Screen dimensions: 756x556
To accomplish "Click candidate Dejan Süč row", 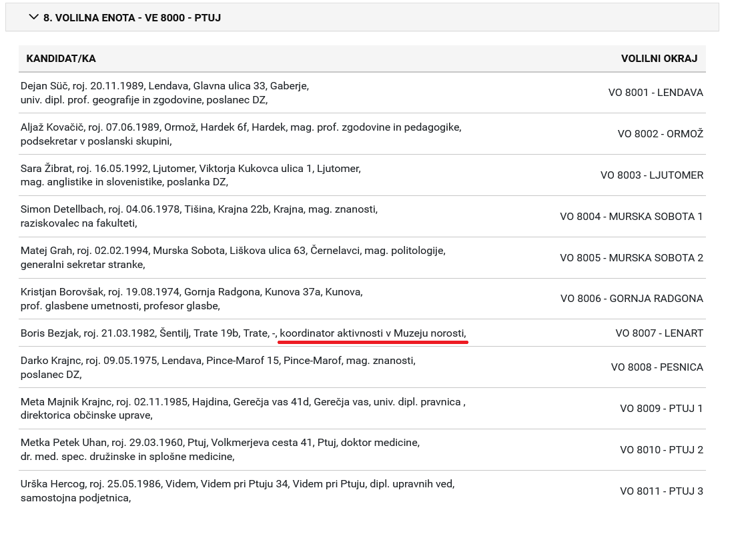I will tap(362, 93).
